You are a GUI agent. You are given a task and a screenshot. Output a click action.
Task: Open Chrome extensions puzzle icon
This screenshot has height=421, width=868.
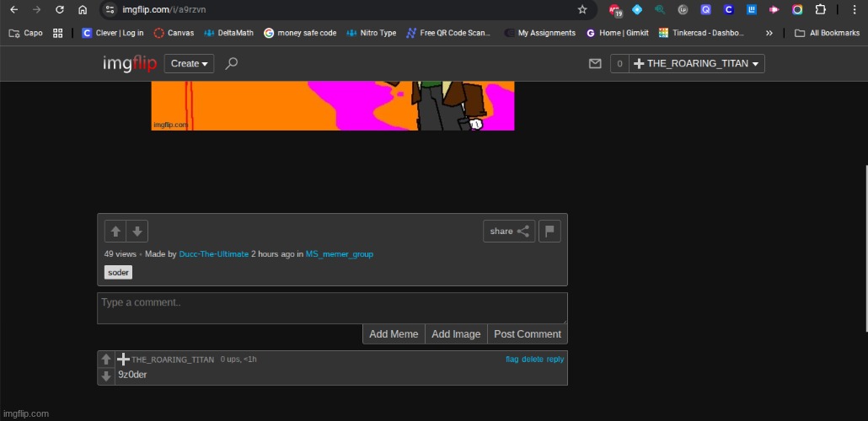[820, 9]
